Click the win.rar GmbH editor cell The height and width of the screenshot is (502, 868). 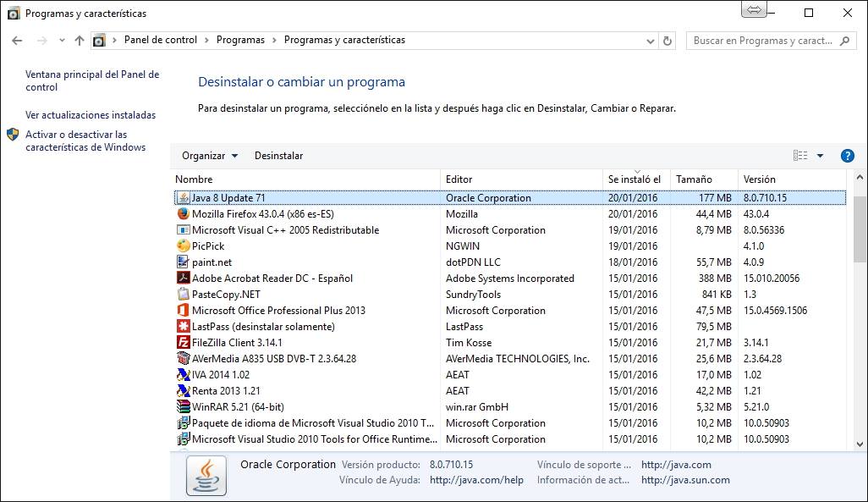click(476, 406)
